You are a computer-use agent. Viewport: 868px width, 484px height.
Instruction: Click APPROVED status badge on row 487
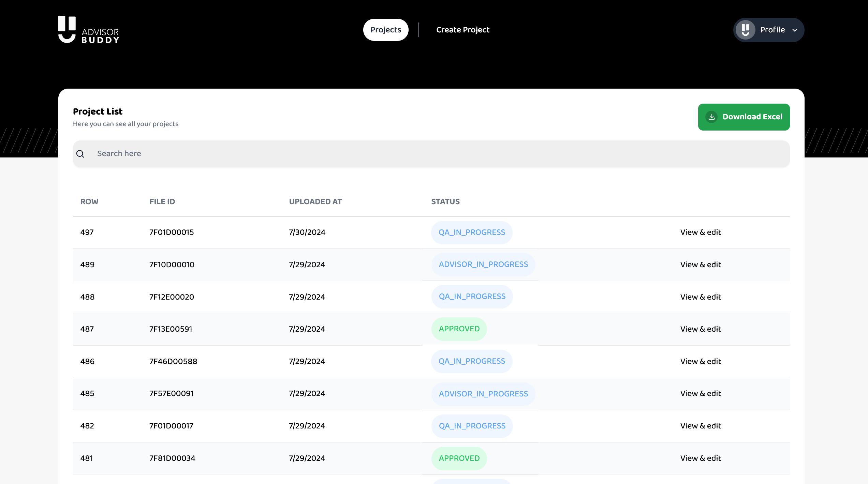click(x=459, y=329)
